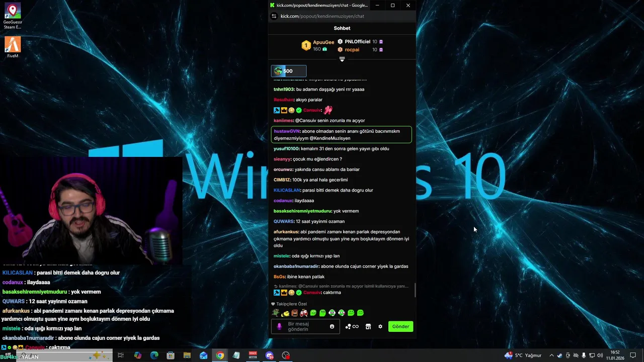644x362 pixels.
Task: Open the Kick gifts shop icon
Action: pyautogui.click(x=368, y=326)
